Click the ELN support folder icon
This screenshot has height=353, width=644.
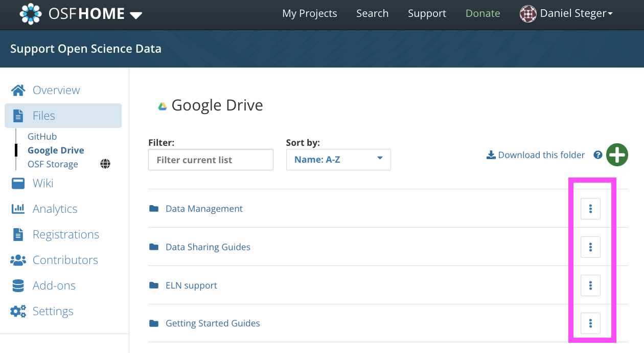154,285
